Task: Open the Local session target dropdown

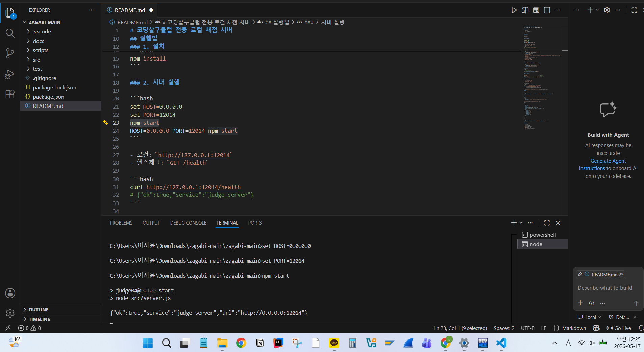Action: [x=590, y=317]
